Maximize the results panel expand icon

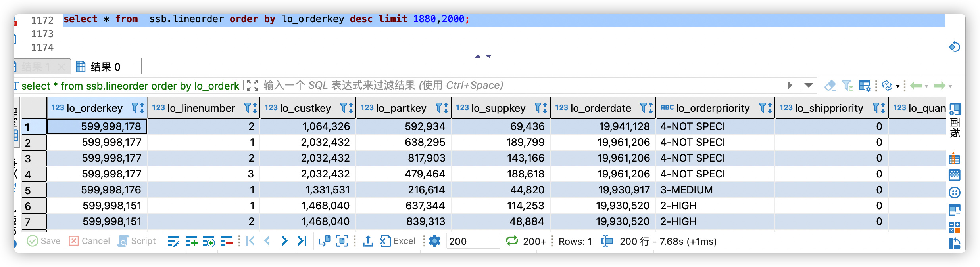point(252,86)
